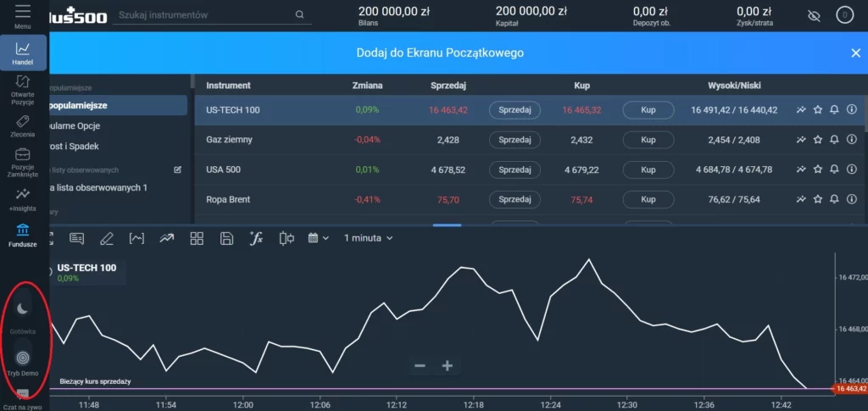The image size is (868, 411).
Task: Open the calendar date range dropdown
Action: click(319, 238)
